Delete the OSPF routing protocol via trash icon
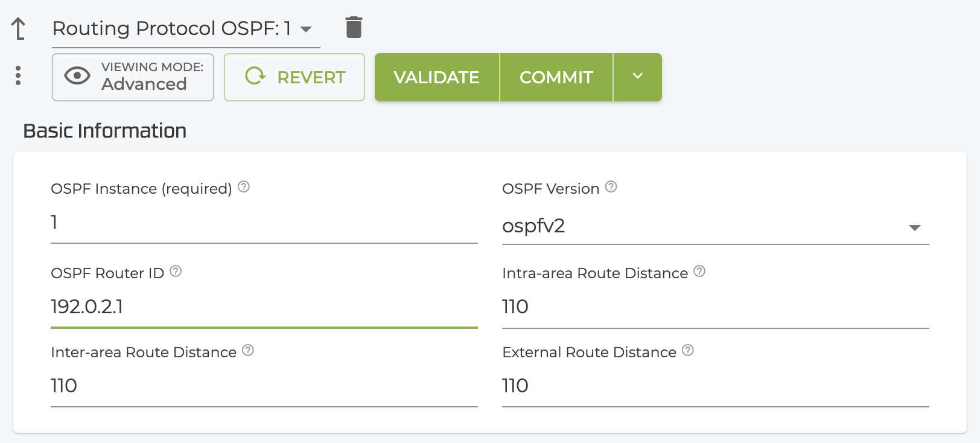 tap(354, 28)
